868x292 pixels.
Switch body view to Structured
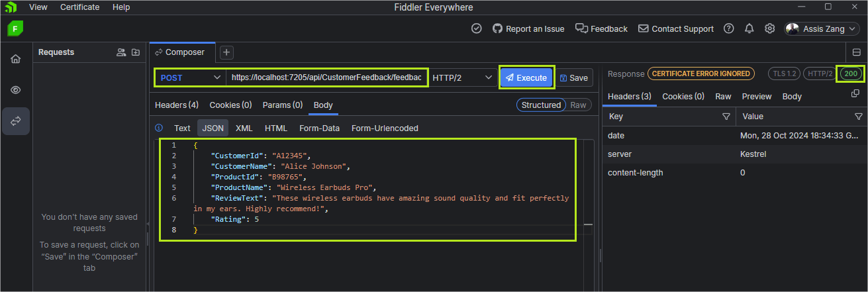[x=541, y=105]
